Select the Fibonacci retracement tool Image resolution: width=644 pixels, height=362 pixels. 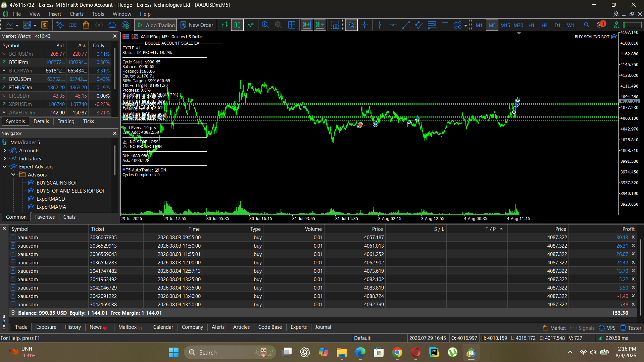pos(432,25)
